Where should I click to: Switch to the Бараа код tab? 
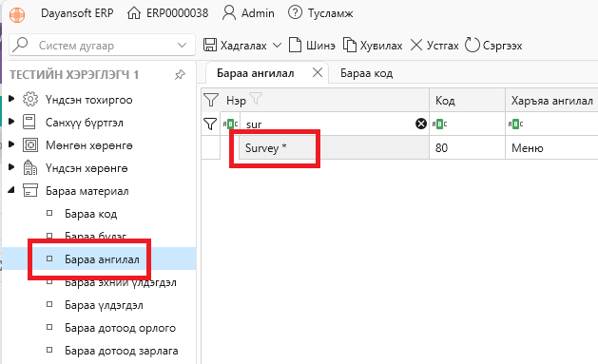point(367,73)
